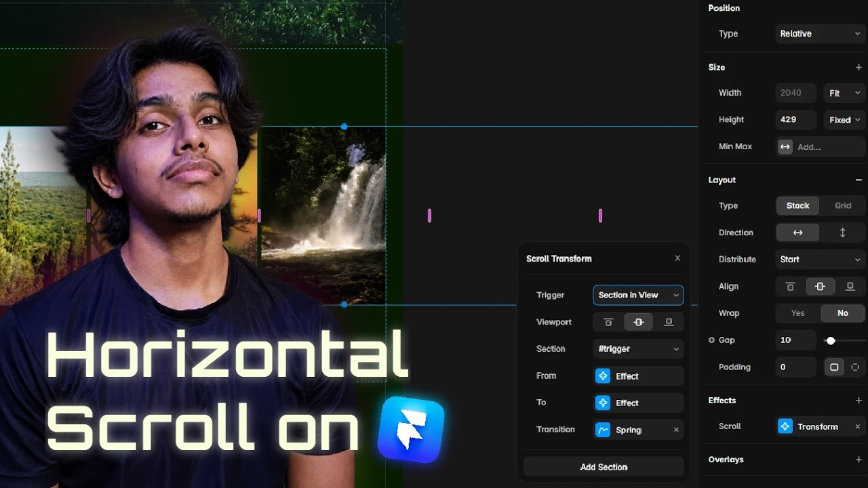Align stack items to top

[x=790, y=287]
